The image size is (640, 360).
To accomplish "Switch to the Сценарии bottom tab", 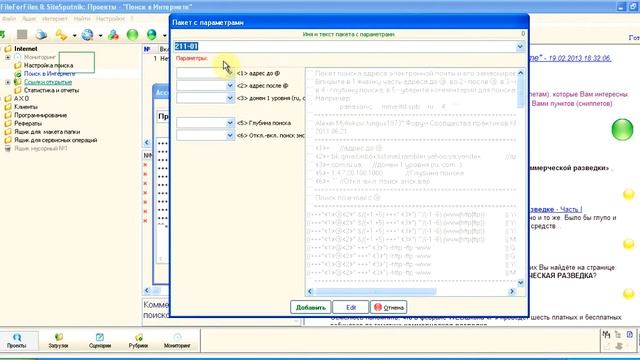I will 100,340.
